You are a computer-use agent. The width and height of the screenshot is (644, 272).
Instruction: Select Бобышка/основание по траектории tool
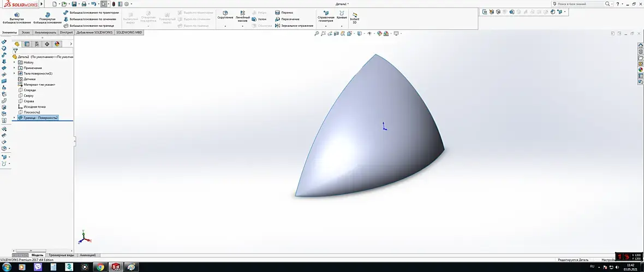tap(91, 13)
